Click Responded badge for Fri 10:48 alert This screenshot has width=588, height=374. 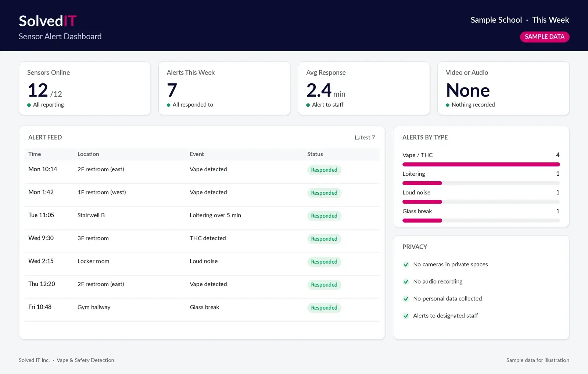point(324,308)
